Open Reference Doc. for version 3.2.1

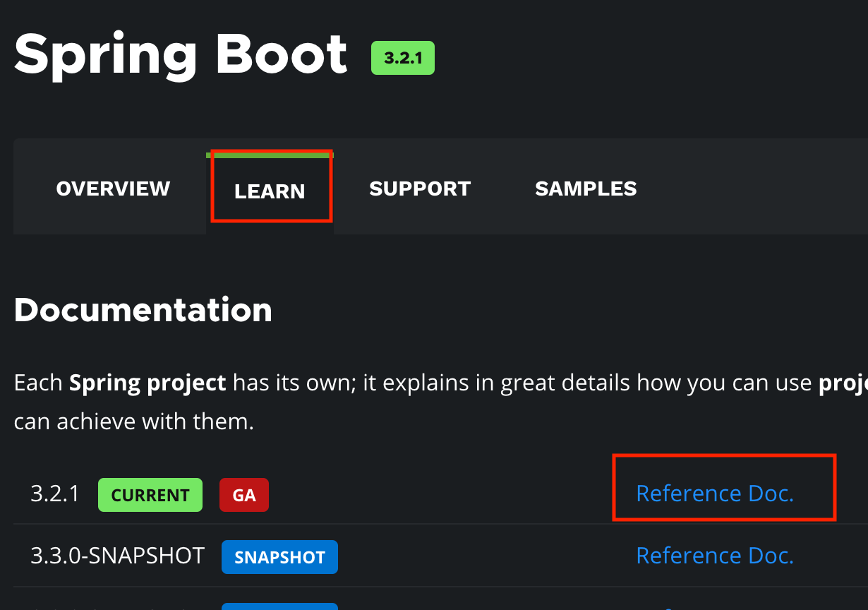point(715,493)
